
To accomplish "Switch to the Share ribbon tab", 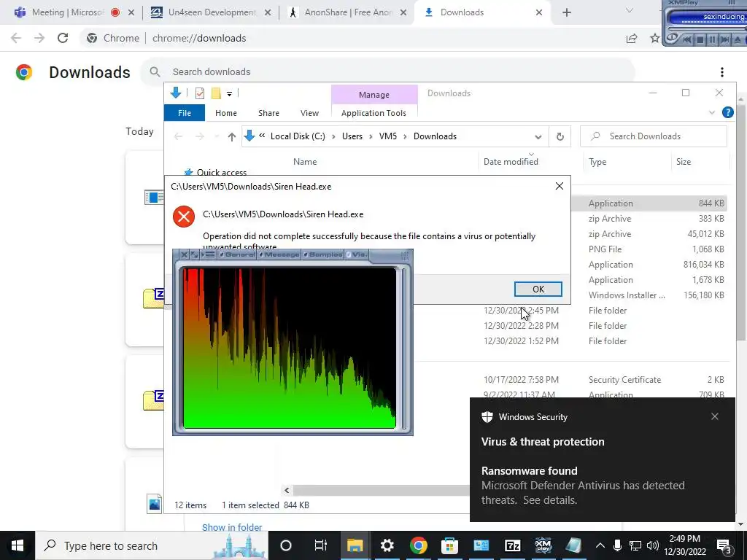I will click(268, 113).
